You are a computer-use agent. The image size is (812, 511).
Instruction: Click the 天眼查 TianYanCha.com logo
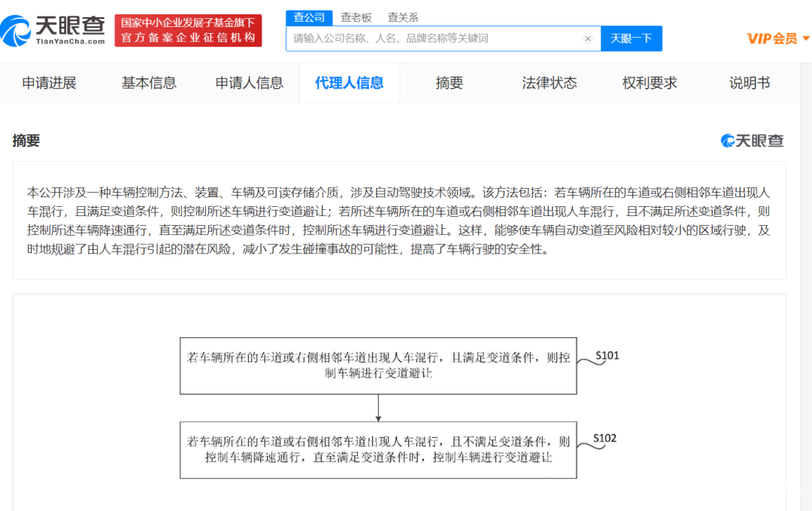coord(53,31)
